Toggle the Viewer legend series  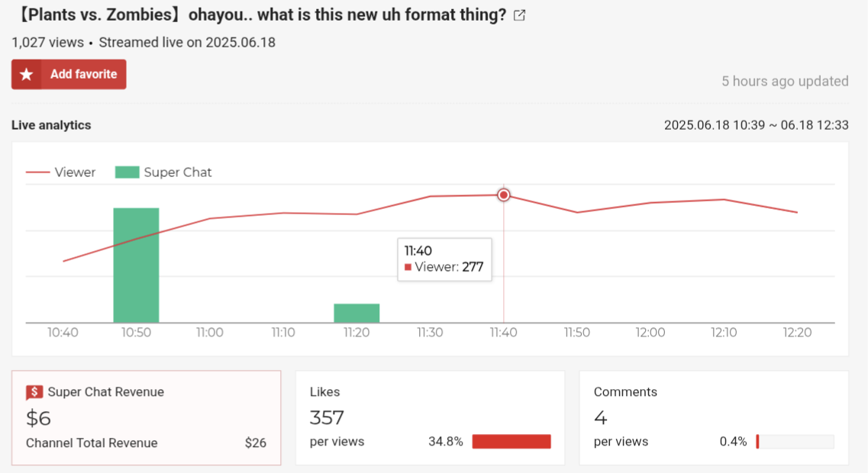coord(61,172)
